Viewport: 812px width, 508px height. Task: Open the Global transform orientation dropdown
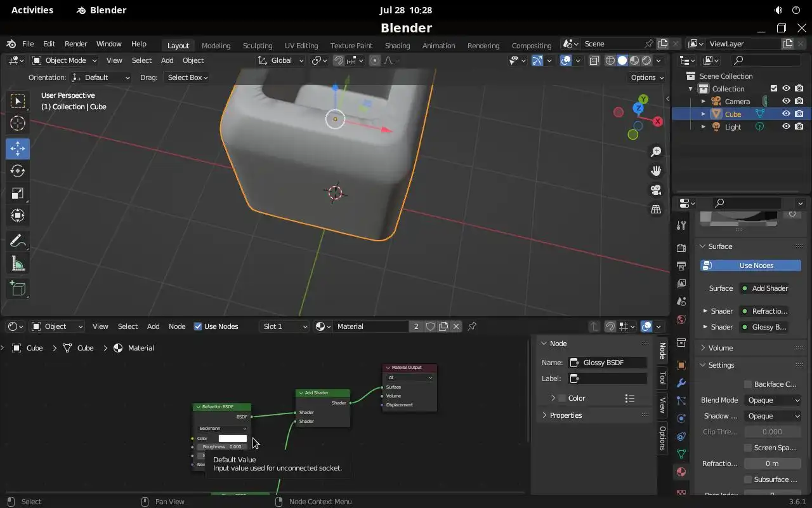tap(281, 60)
